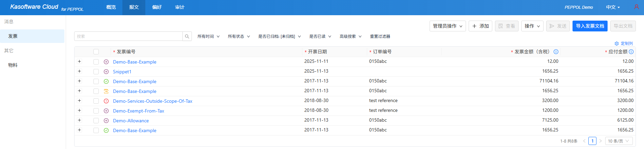The height and width of the screenshot is (149, 644).
Task: Click info icon beside 应付金额 header
Action: click(x=631, y=52)
